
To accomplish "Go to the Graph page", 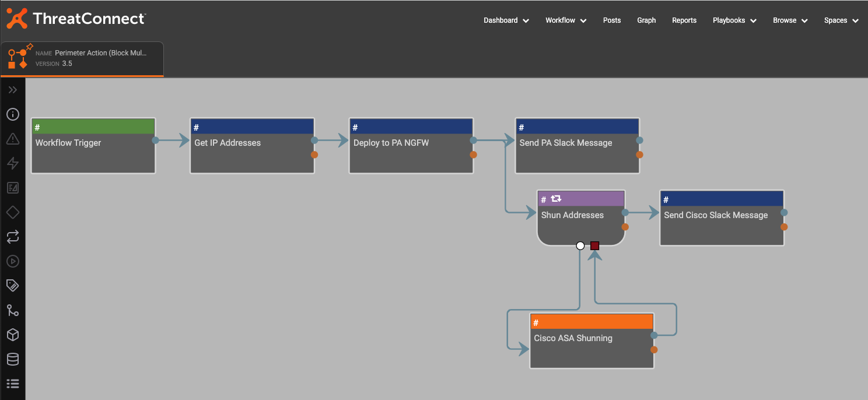I will [646, 20].
